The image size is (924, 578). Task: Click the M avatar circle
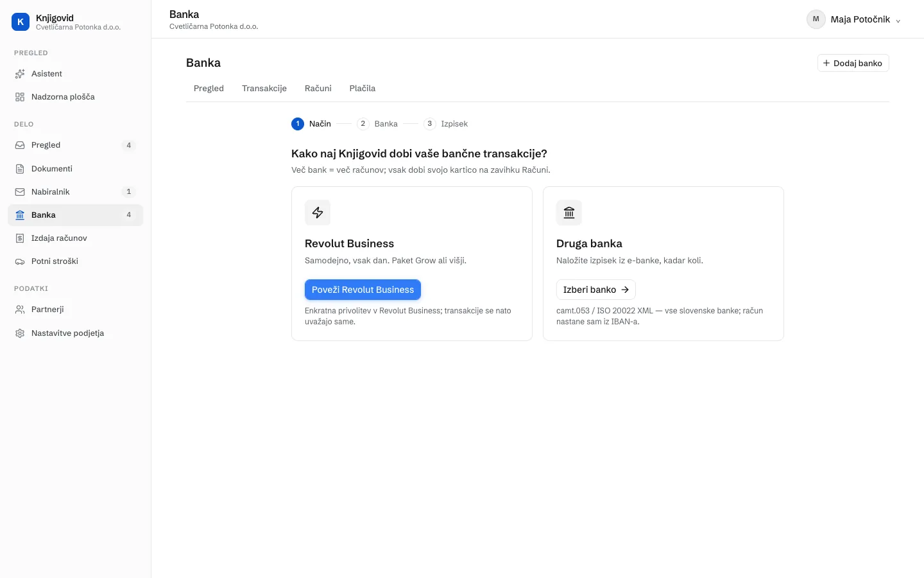tap(816, 19)
